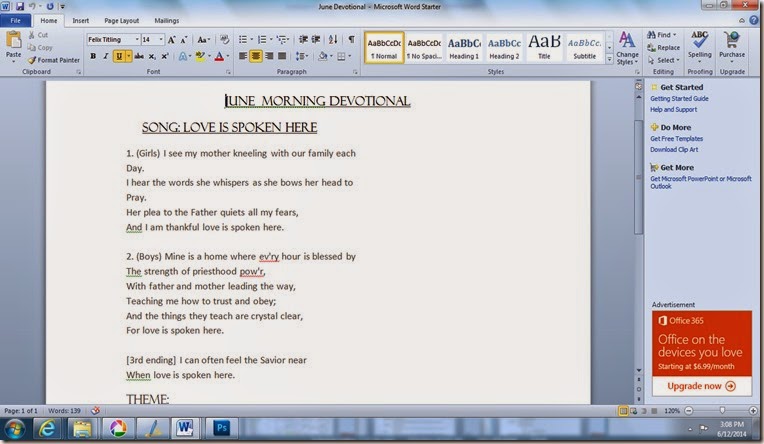Save document using quick access disk icon

click(x=20, y=6)
